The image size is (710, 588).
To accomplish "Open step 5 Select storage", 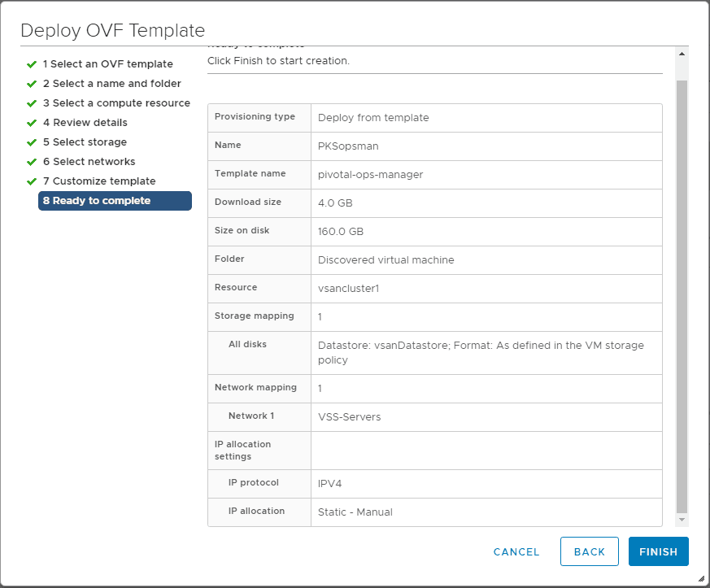I will coord(85,142).
